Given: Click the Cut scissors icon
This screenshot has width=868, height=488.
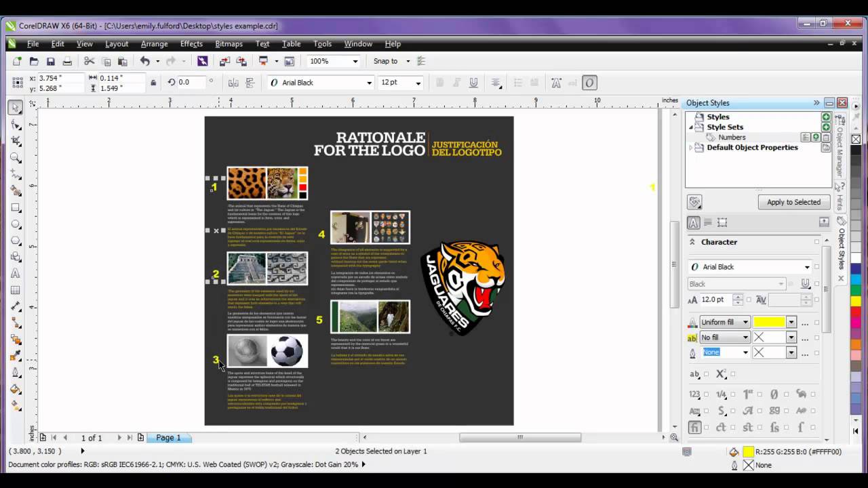Looking at the screenshot, I should (x=90, y=61).
